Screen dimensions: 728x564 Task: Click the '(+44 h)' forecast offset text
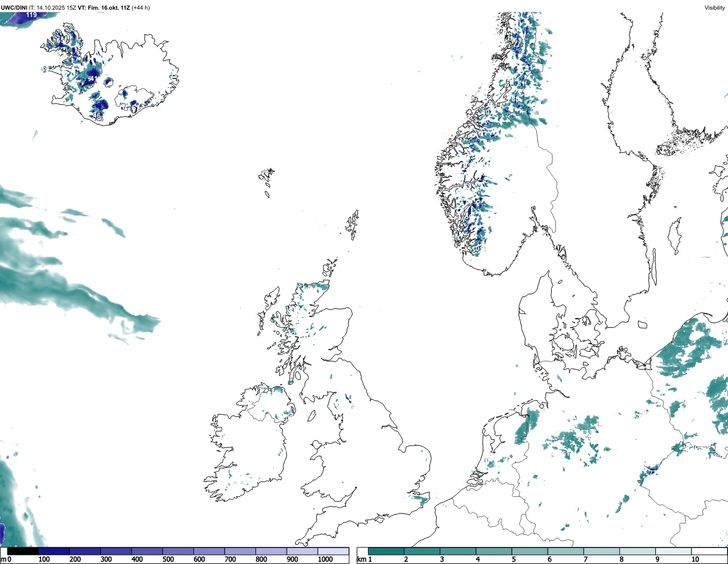140,7
